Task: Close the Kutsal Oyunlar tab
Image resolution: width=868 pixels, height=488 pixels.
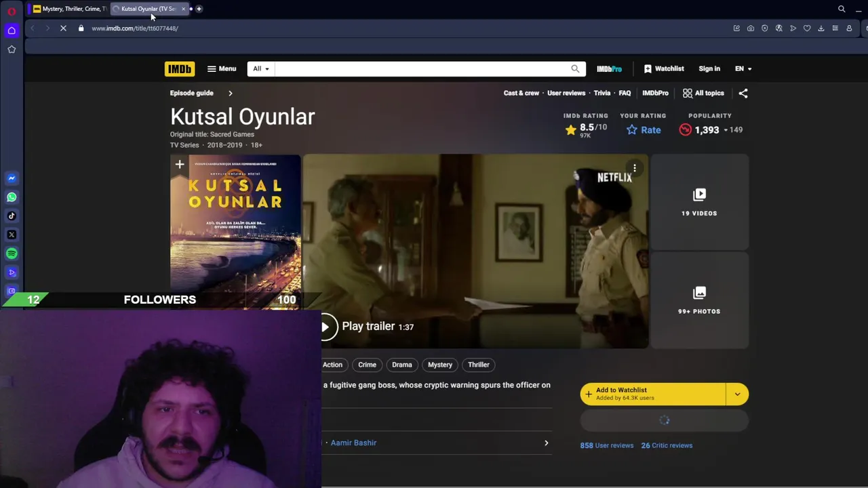Action: 183,9
